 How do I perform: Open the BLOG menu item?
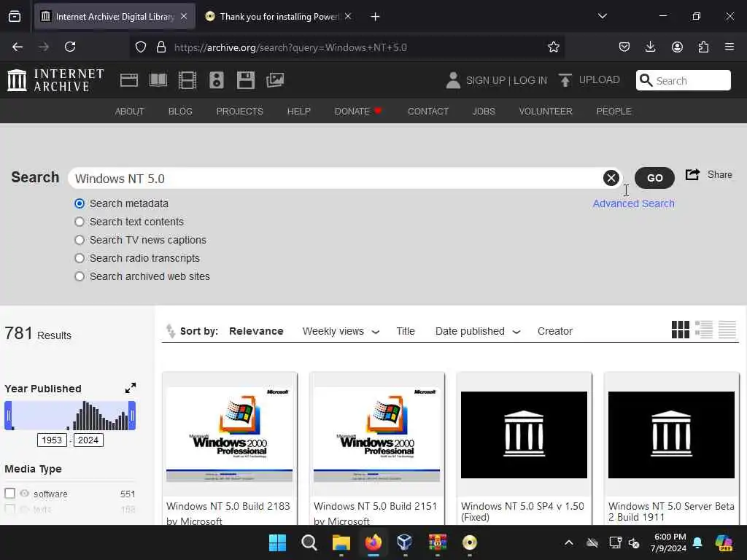(x=180, y=111)
